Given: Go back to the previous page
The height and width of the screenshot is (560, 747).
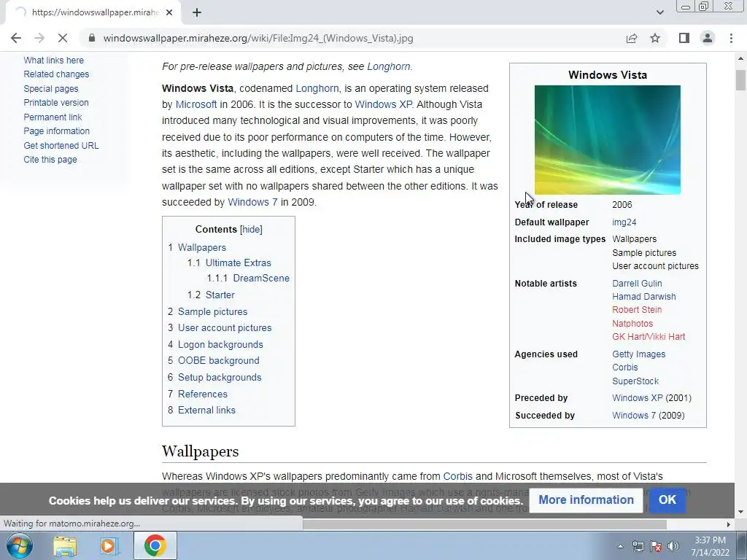Looking at the screenshot, I should point(16,38).
